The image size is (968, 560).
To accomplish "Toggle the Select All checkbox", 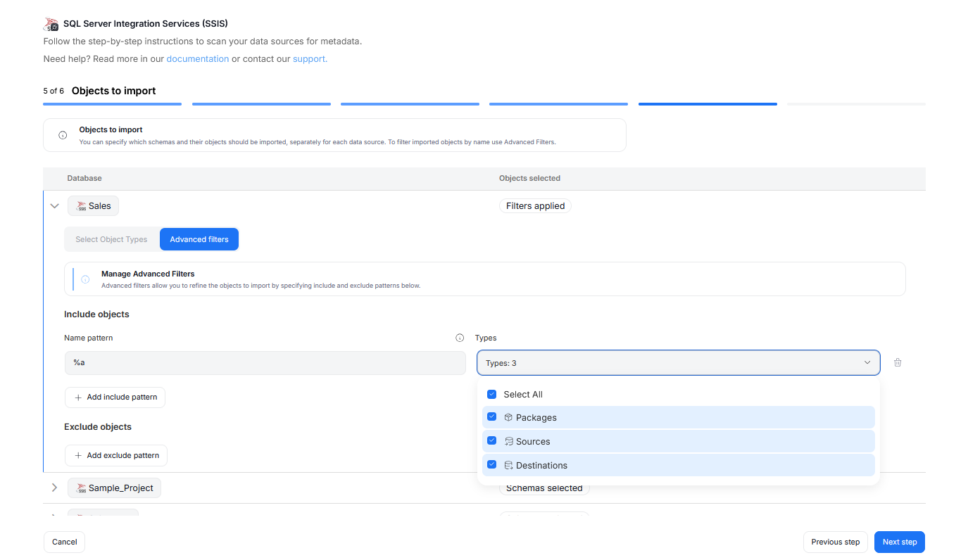I will (x=492, y=395).
